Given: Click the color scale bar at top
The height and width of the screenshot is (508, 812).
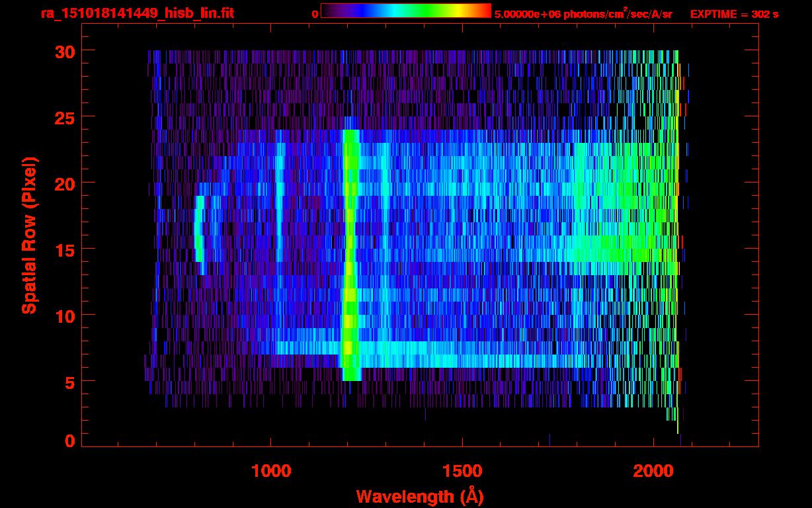Looking at the screenshot, I should tap(406, 11).
